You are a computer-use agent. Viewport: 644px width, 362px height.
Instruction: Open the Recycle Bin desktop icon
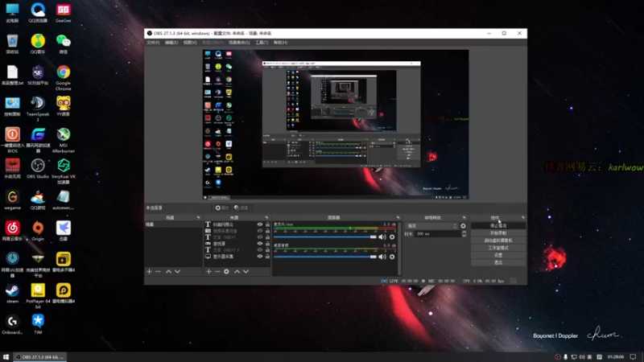[12, 43]
